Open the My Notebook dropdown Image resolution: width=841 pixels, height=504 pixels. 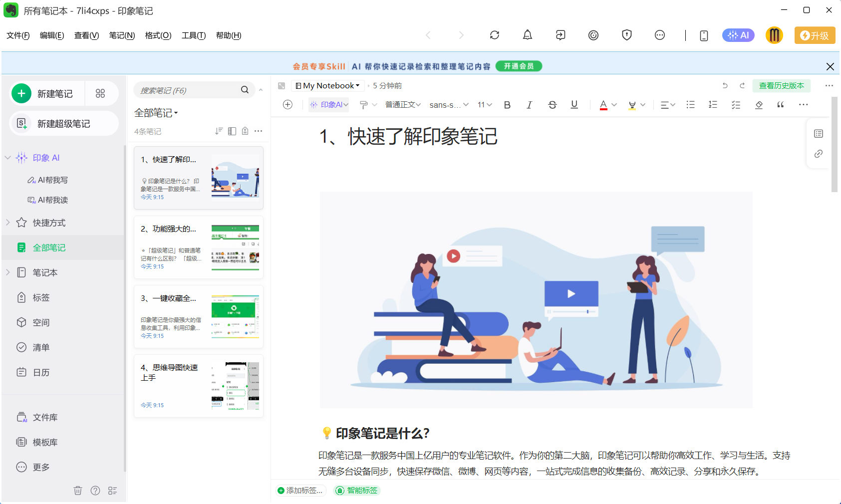[327, 86]
